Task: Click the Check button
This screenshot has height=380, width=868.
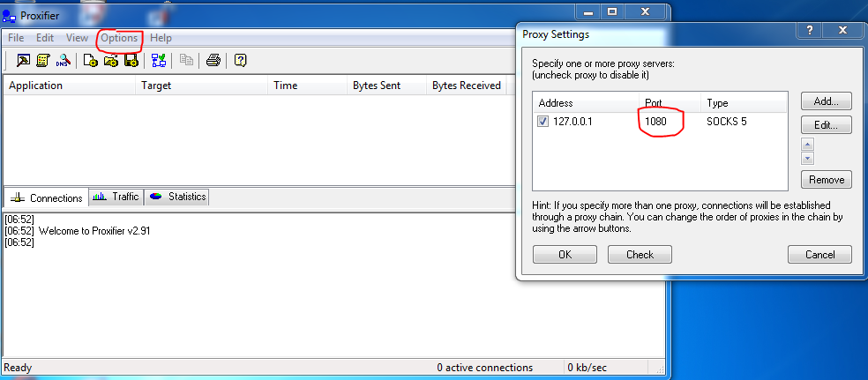Action: (640, 255)
